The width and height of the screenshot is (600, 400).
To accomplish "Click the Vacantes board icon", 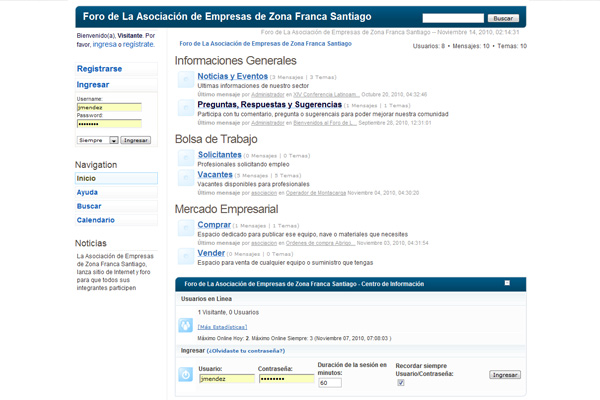I will coord(185,179).
